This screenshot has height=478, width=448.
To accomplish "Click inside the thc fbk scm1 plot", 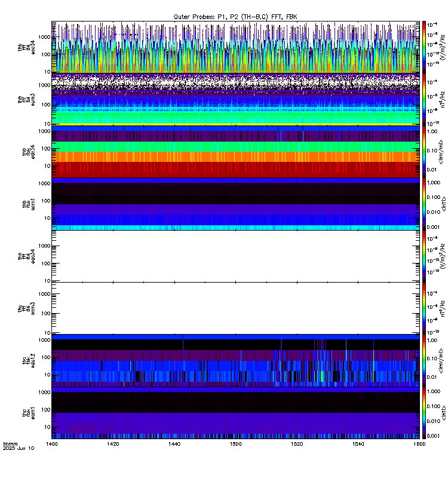I will [235, 413].
